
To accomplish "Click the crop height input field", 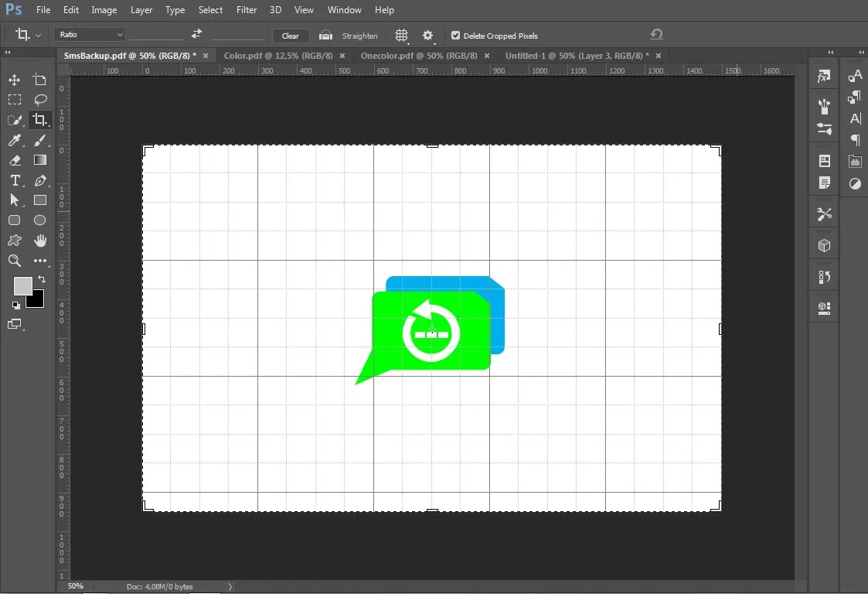I will click(237, 34).
